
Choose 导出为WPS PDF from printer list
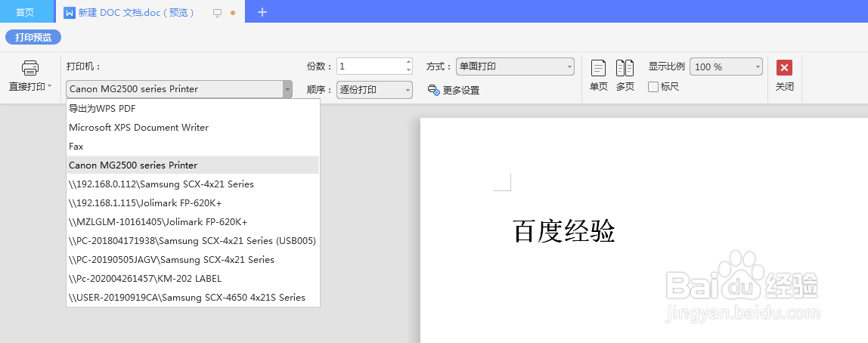(x=193, y=109)
